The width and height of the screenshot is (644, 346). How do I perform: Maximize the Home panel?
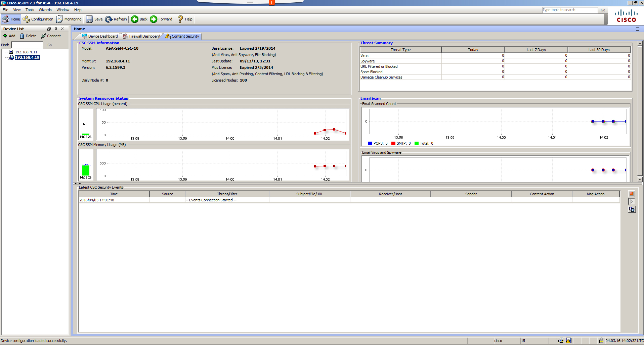click(x=638, y=29)
